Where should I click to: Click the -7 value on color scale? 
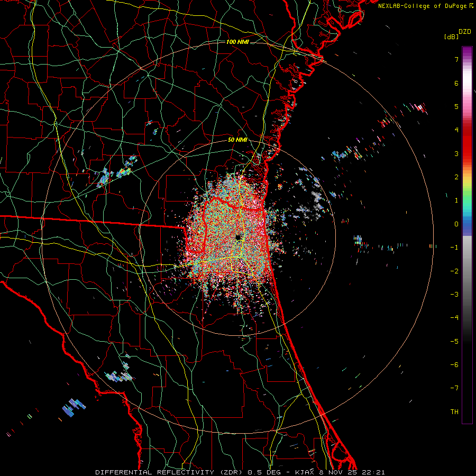(454, 388)
